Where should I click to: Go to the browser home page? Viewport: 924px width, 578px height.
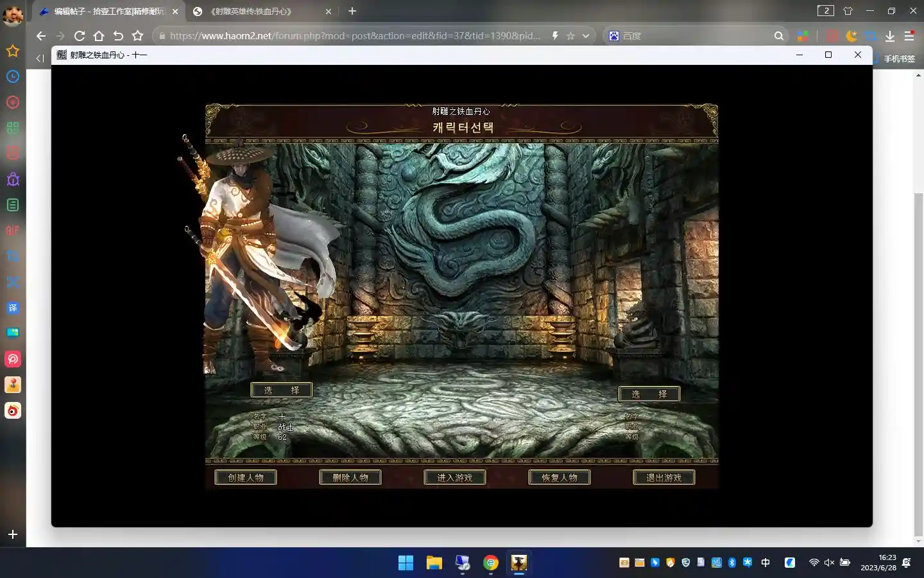pos(99,36)
